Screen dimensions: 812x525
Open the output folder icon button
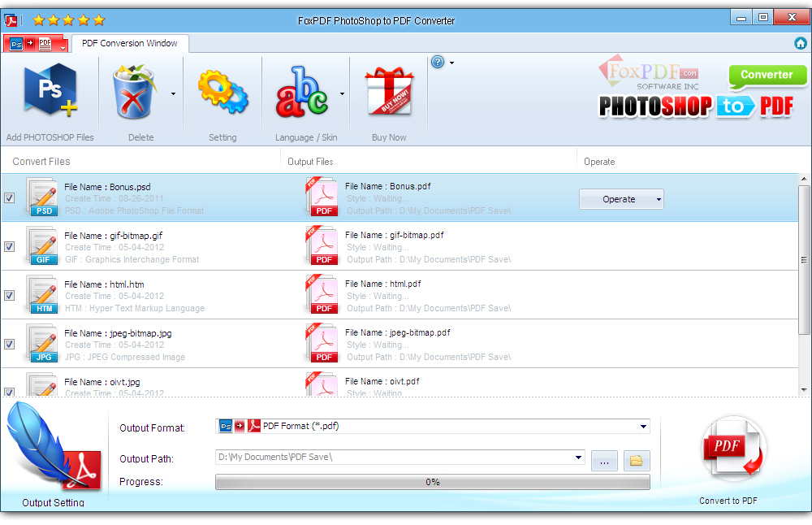[637, 460]
